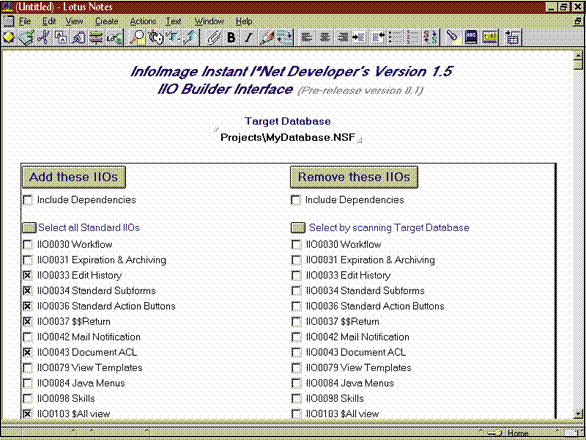Click the palette hand toolbar icon
The image size is (586, 440).
click(156, 37)
